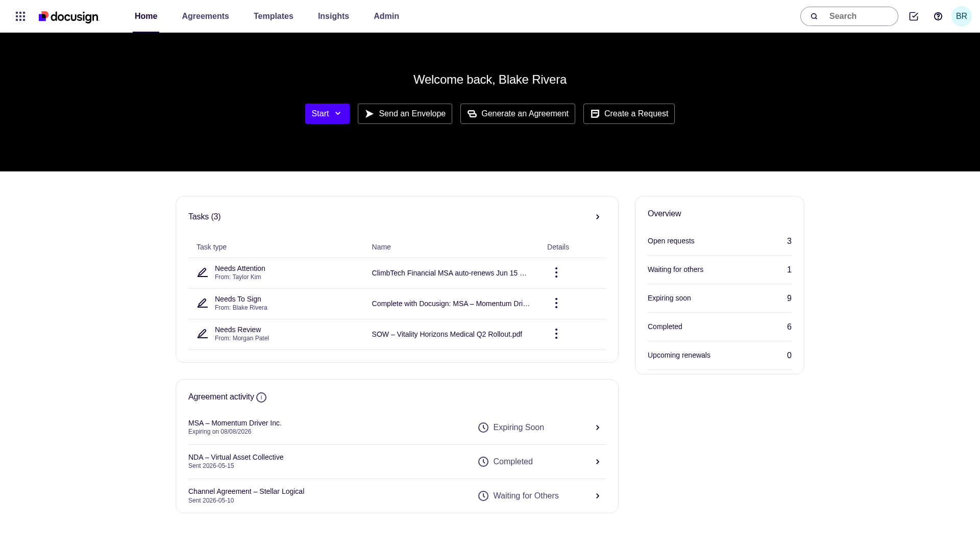This screenshot has width=980, height=551.
Task: Click Create a Request button
Action: (x=629, y=114)
